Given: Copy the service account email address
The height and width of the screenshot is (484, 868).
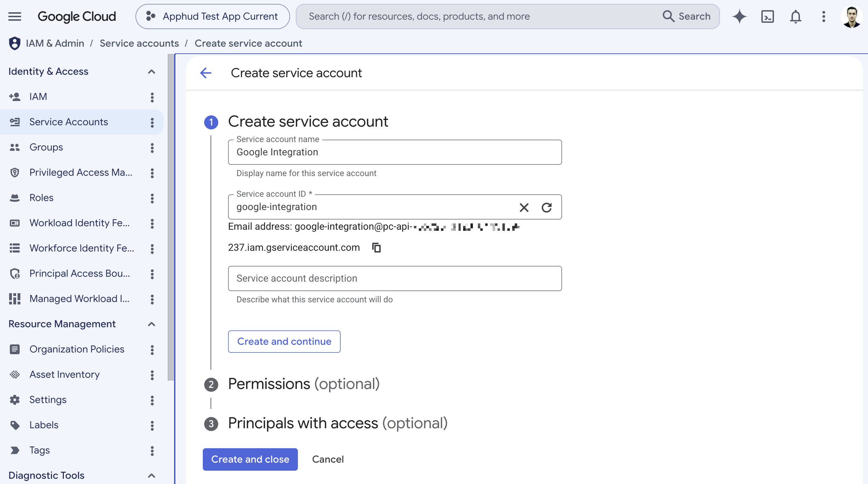Looking at the screenshot, I should [376, 248].
